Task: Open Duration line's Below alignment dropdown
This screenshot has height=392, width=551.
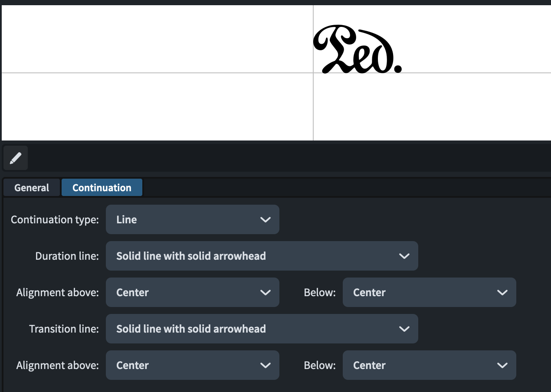Action: click(x=429, y=293)
